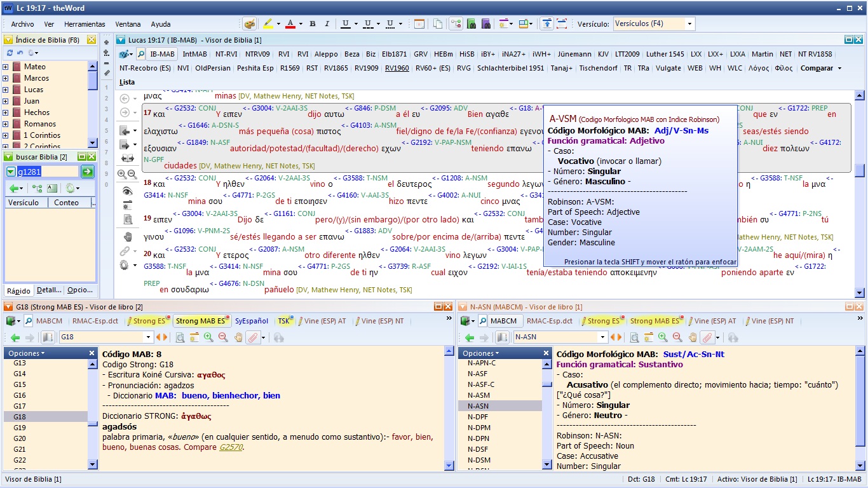Open the highlighter color dropdown arrow
Viewport: 868px width, 488px height.
[x=278, y=24]
